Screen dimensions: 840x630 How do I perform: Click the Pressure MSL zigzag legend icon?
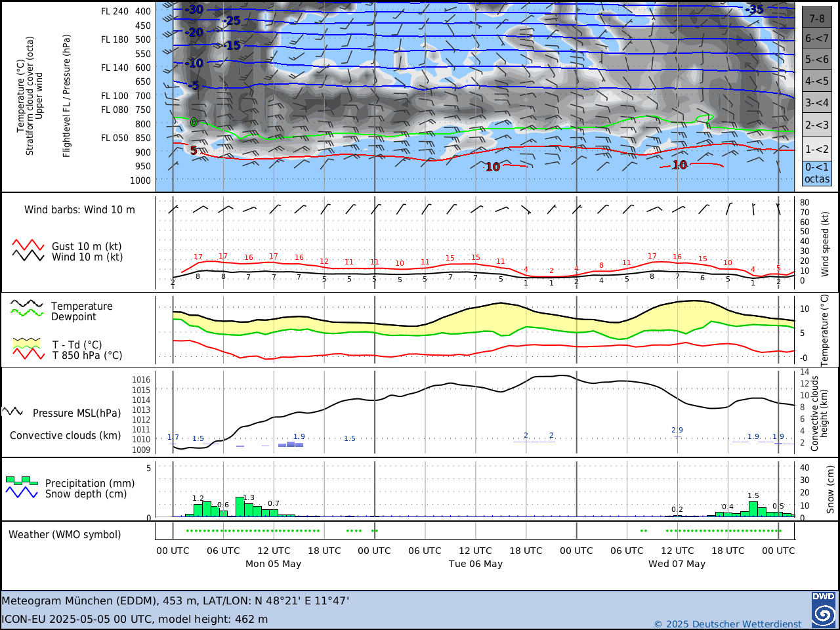pos(13,411)
